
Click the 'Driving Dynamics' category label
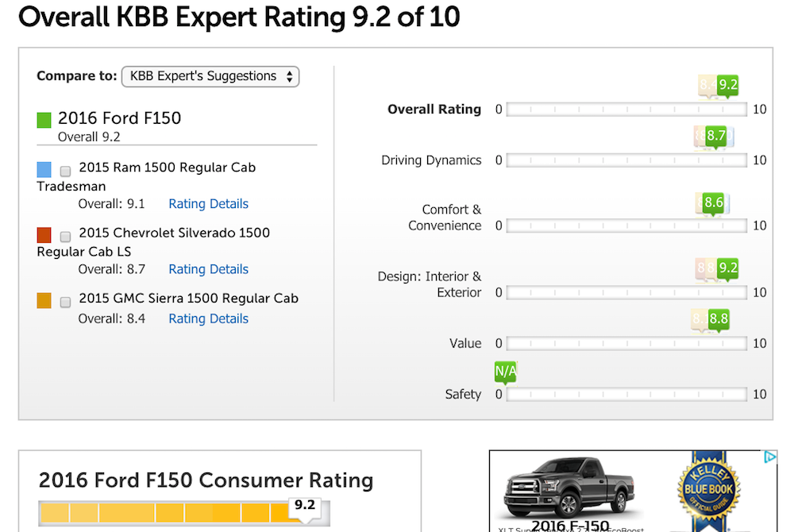tap(431, 160)
